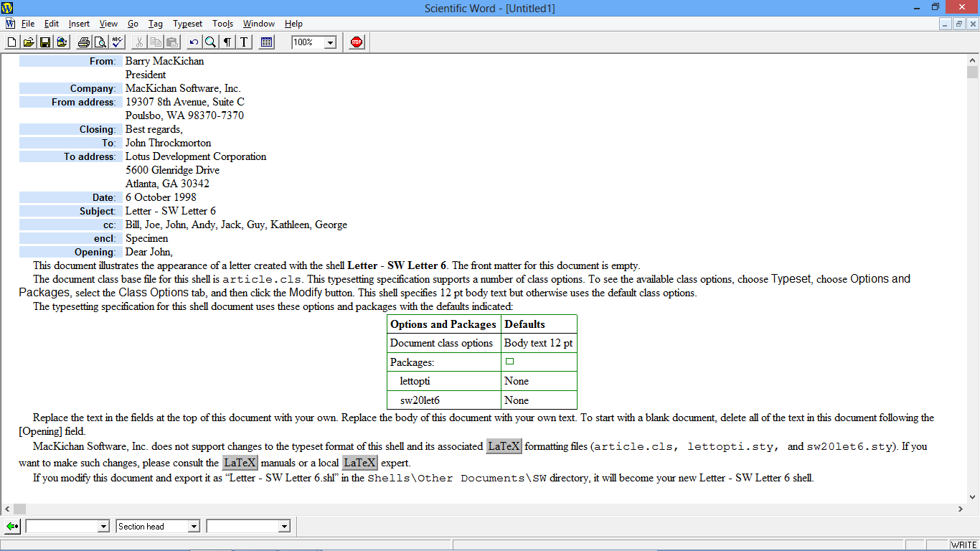Click the first LaTeX button after 'associated'
This screenshot has height=551, width=980.
click(x=504, y=446)
